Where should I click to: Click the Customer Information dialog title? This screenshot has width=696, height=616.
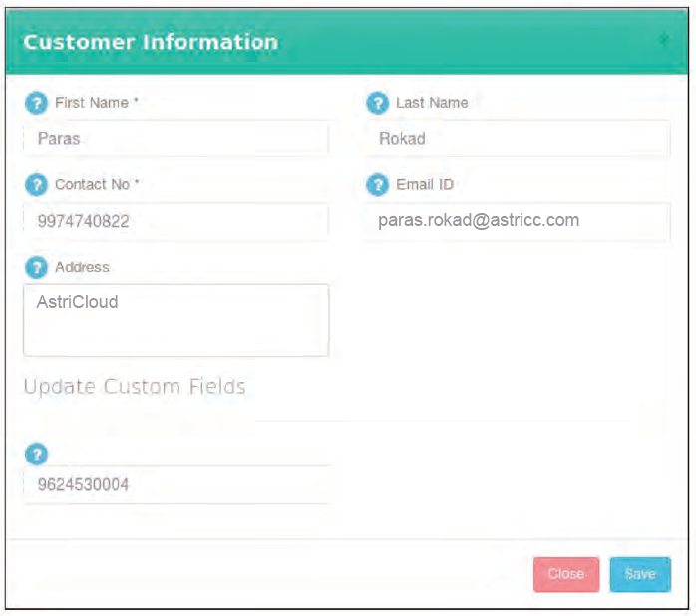point(151,42)
